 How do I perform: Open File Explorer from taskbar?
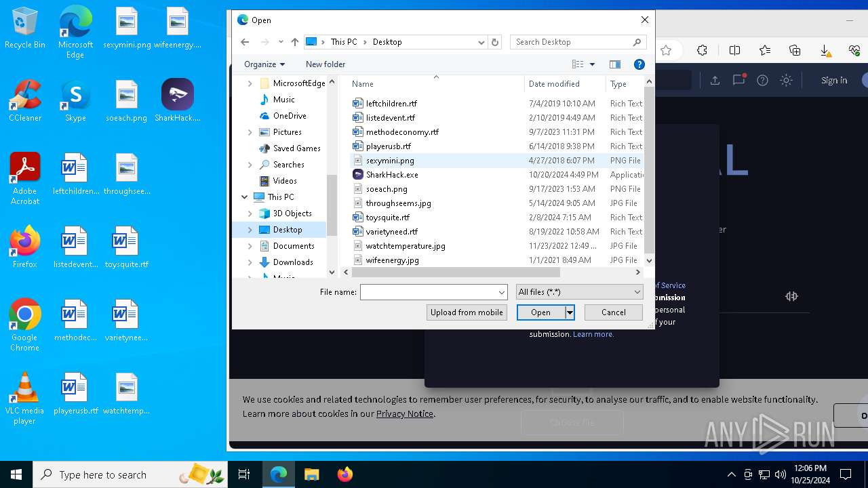(x=311, y=474)
